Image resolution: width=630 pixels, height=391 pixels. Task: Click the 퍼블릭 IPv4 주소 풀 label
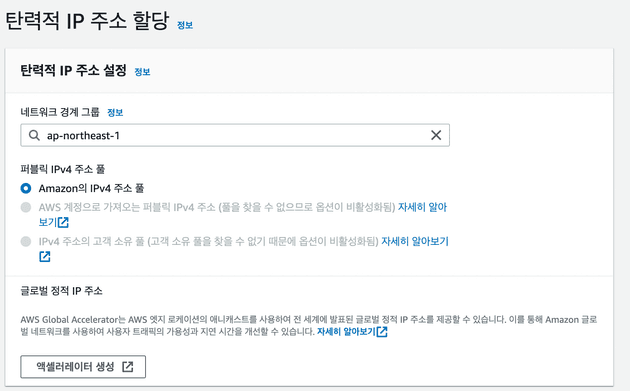pyautogui.click(x=62, y=169)
